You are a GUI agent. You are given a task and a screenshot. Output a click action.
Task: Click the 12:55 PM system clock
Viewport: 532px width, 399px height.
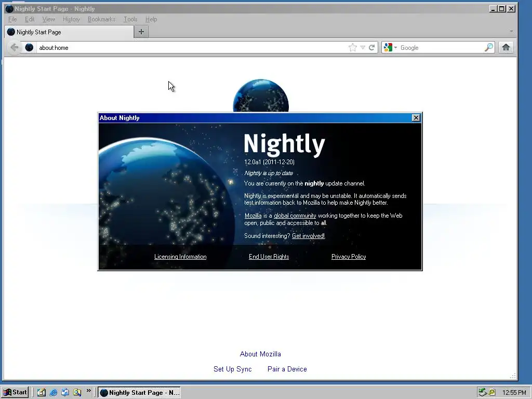pos(514,393)
